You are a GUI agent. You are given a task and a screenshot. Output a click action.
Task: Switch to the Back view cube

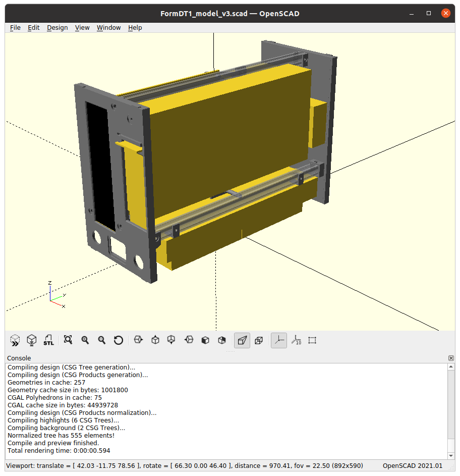pyautogui.click(x=222, y=340)
